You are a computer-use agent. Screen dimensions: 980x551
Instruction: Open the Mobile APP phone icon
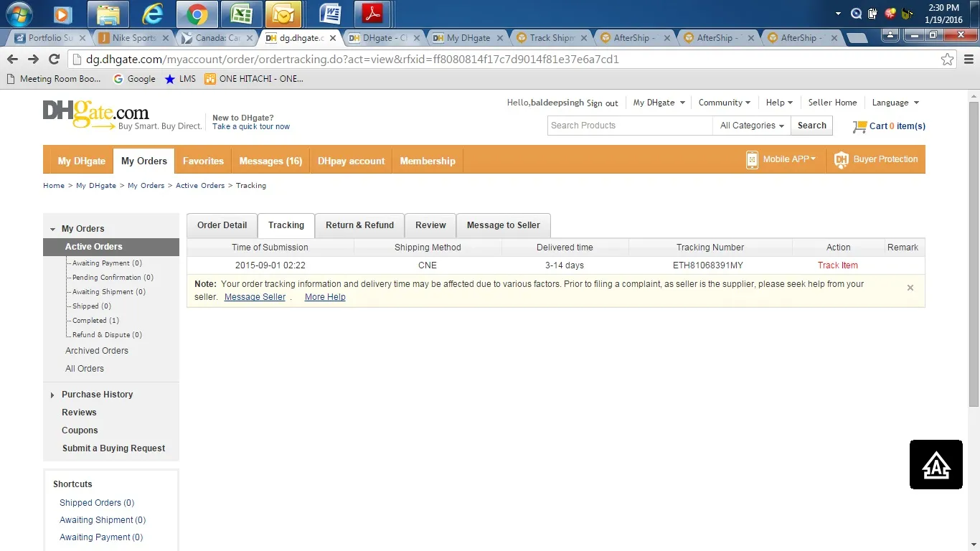point(752,160)
